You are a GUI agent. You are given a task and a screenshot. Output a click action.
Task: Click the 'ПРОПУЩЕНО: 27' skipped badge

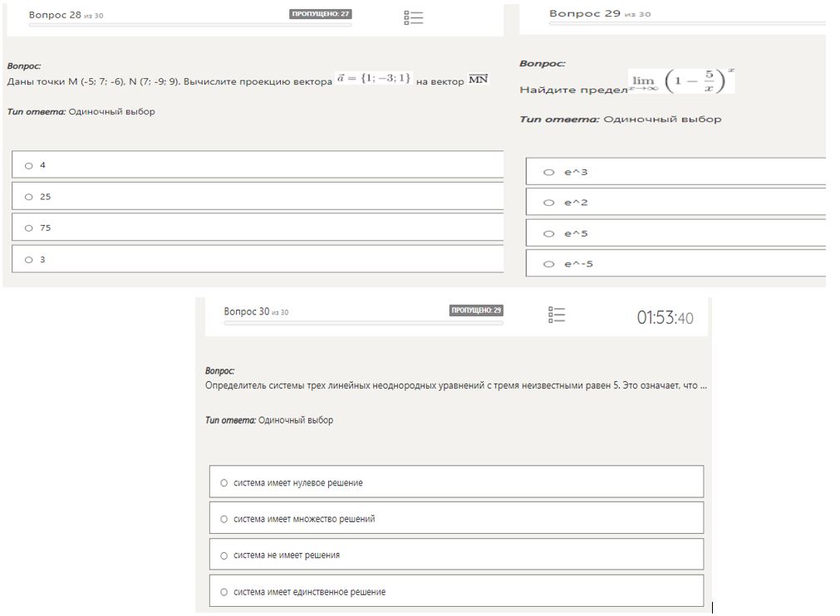tap(321, 14)
